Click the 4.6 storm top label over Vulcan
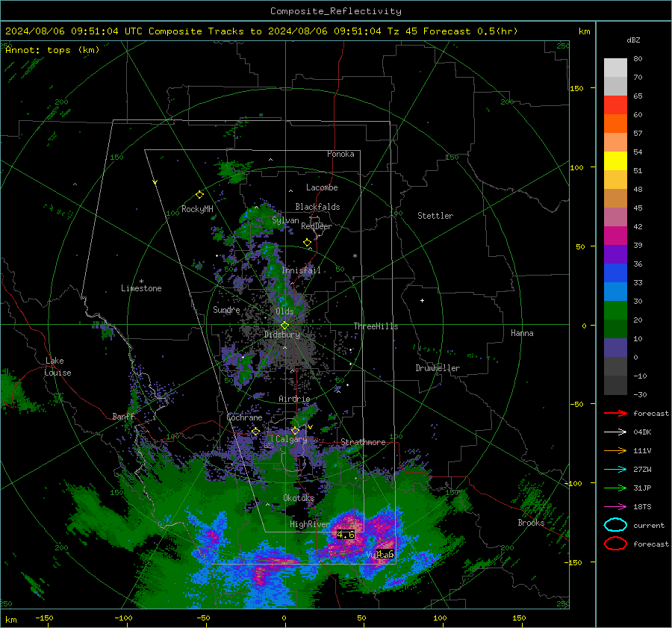The height and width of the screenshot is (628, 672). click(x=385, y=554)
